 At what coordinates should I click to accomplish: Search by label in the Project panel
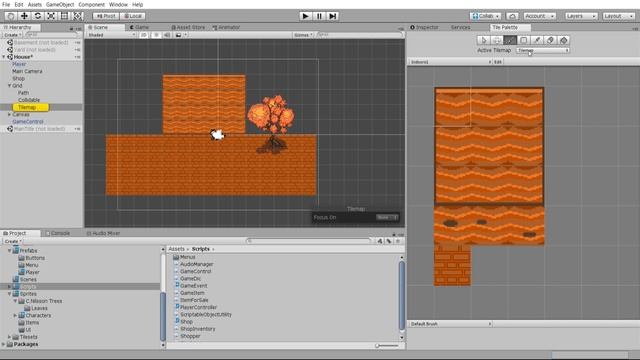389,241
